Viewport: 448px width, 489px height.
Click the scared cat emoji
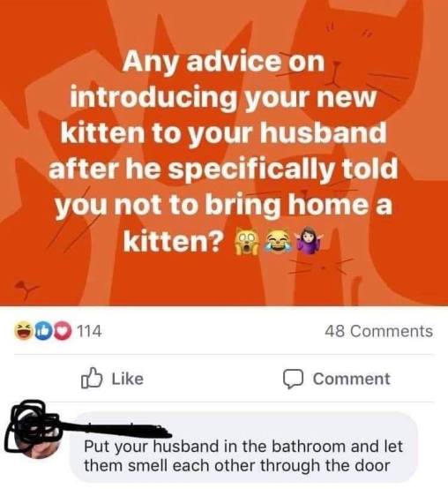(246, 241)
